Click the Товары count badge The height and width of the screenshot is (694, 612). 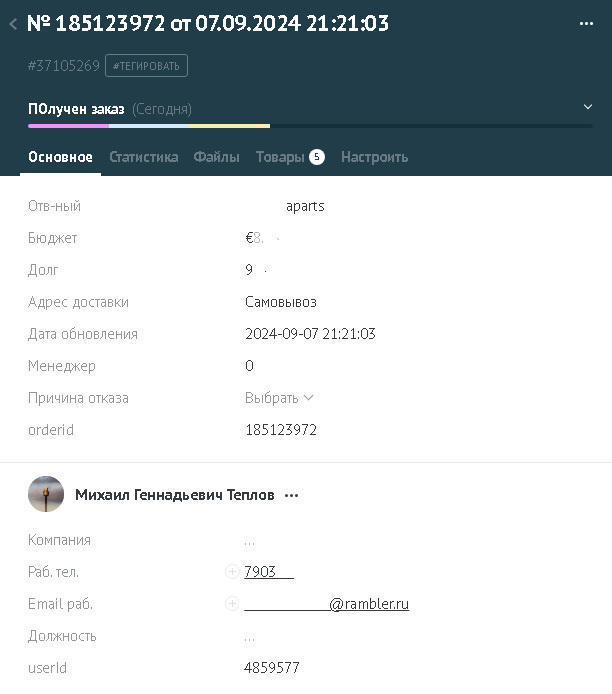[317, 157]
